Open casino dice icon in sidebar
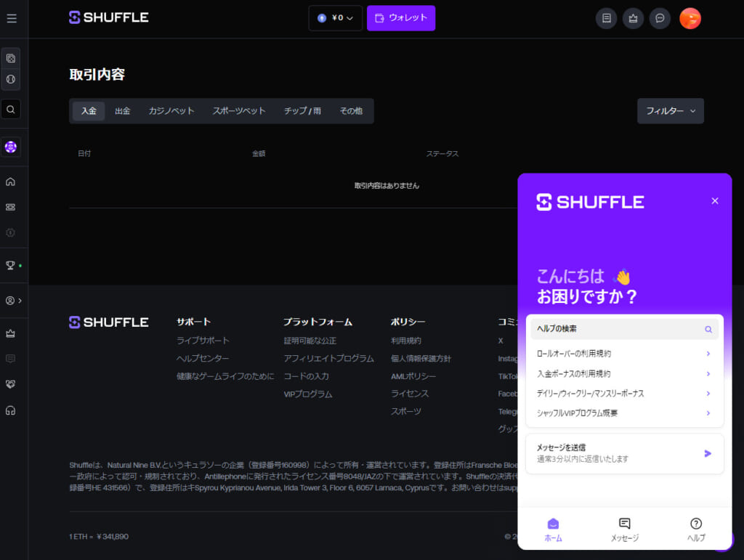This screenshot has height=560, width=744. point(11,58)
